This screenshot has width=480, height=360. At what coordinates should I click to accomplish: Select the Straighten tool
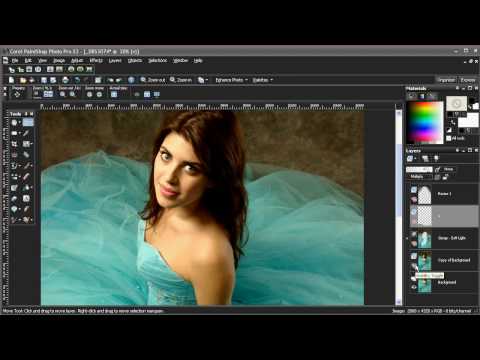click(x=27, y=144)
